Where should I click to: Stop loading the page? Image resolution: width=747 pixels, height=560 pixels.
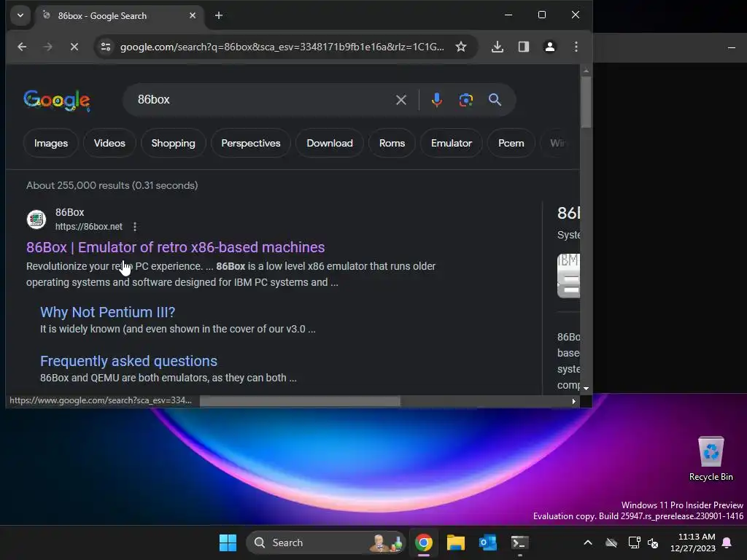point(74,47)
